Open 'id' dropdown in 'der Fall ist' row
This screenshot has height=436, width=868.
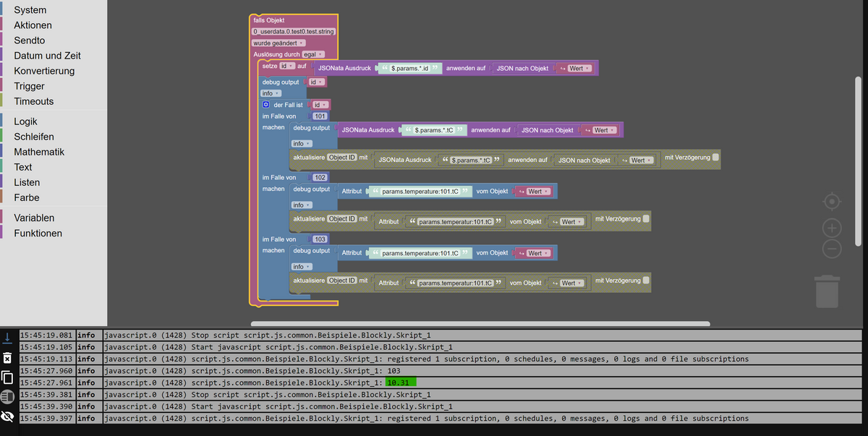point(320,105)
